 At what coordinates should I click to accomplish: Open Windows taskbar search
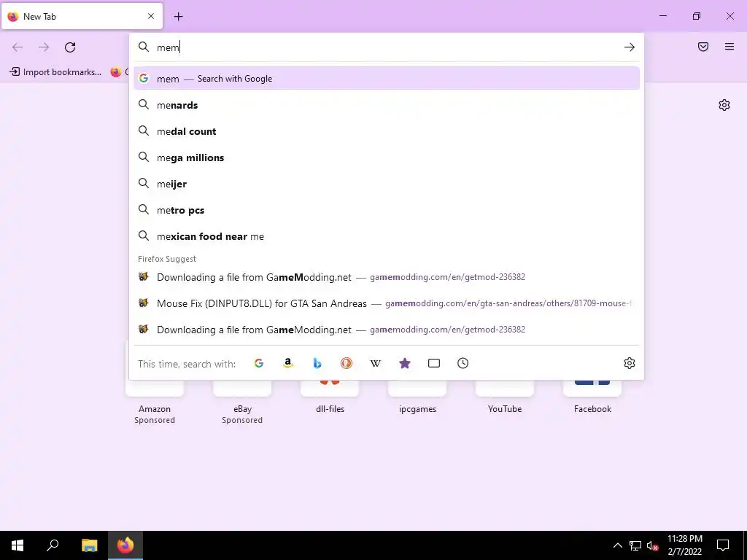point(53,545)
